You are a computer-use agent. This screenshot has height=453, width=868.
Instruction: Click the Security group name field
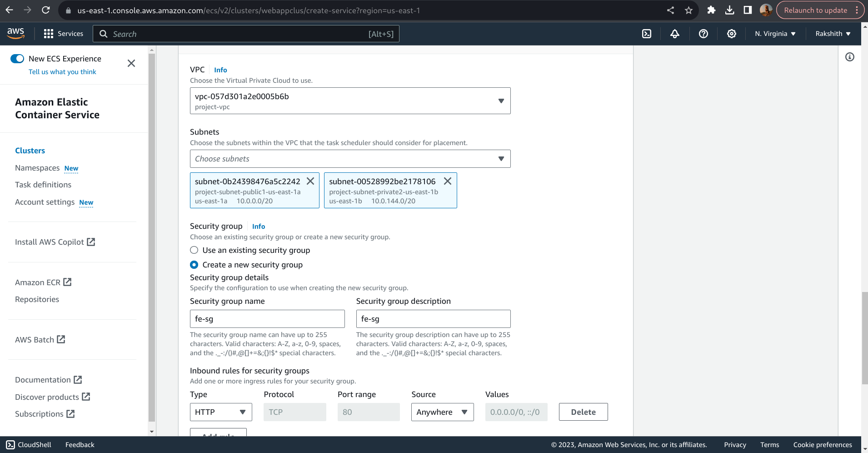click(267, 319)
